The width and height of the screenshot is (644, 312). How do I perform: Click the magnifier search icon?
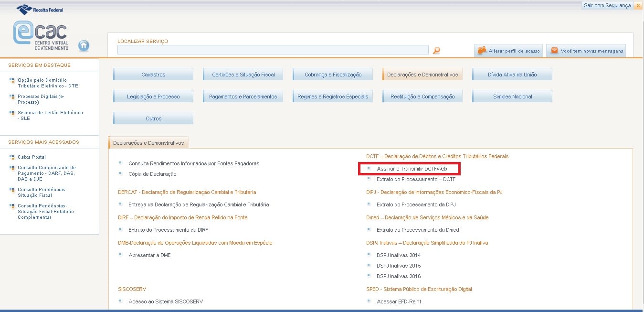(436, 50)
